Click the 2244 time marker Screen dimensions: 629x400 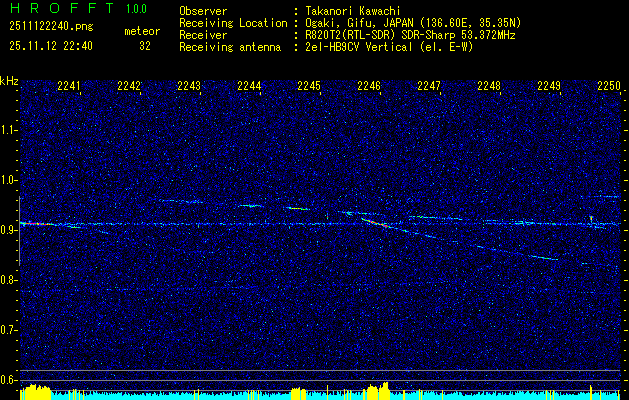point(249,86)
